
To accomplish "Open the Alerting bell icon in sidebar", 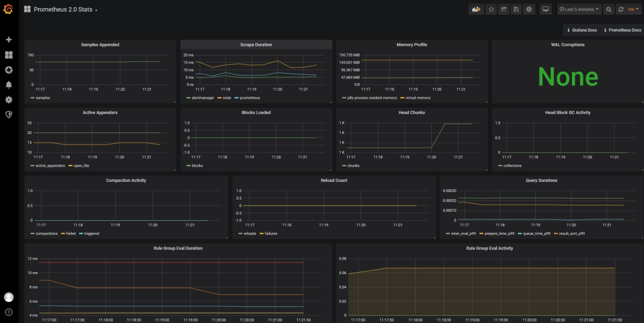I will tap(9, 85).
